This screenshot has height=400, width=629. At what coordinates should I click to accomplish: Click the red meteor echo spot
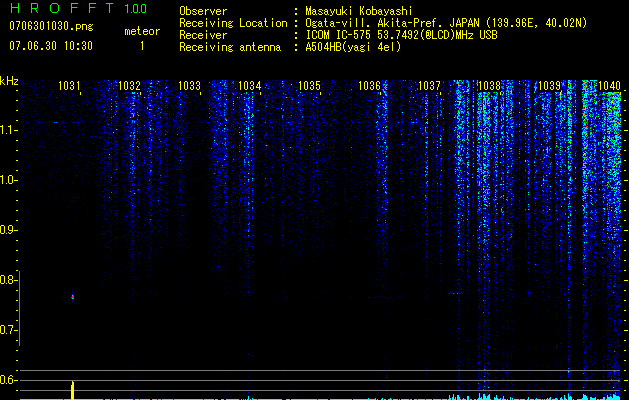pyautogui.click(x=73, y=297)
